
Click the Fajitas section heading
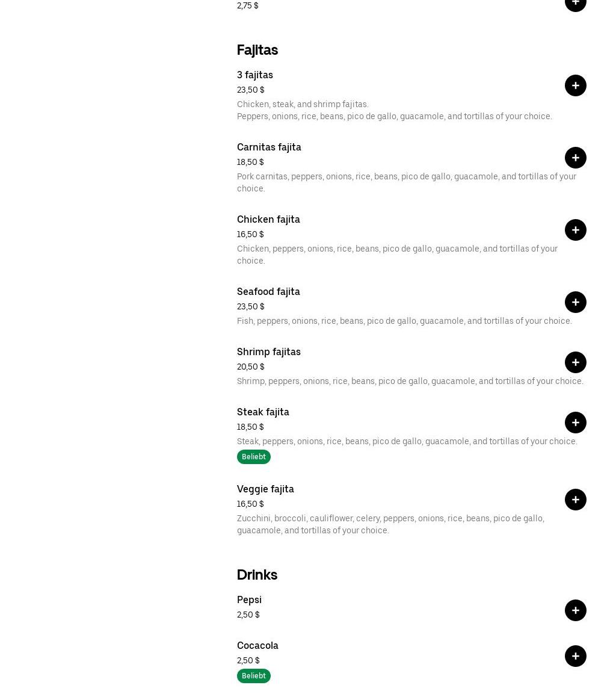[x=257, y=50]
